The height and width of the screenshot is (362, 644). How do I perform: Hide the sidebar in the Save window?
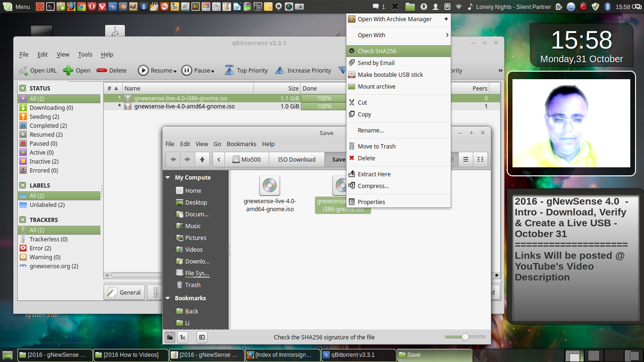[202, 337]
